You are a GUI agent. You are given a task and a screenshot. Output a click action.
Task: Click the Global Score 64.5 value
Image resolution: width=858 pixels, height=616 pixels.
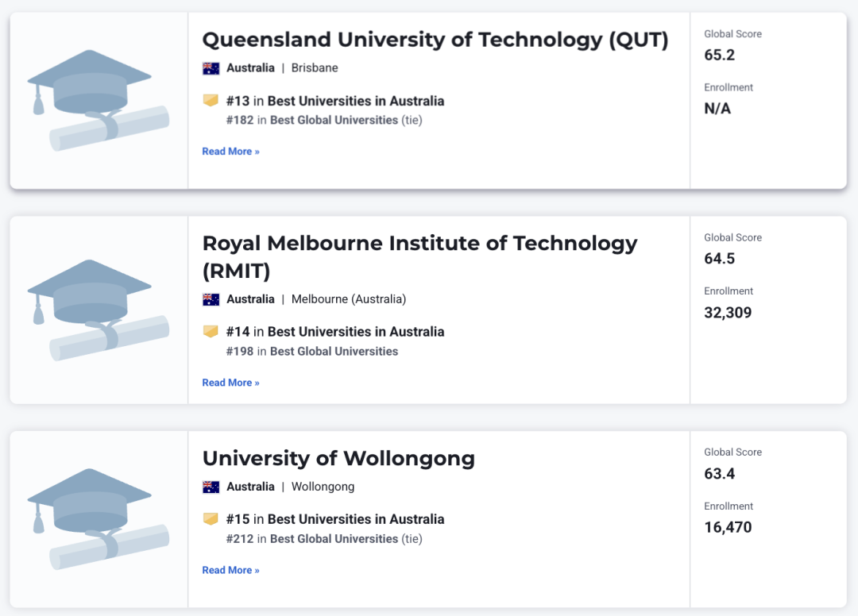click(720, 259)
